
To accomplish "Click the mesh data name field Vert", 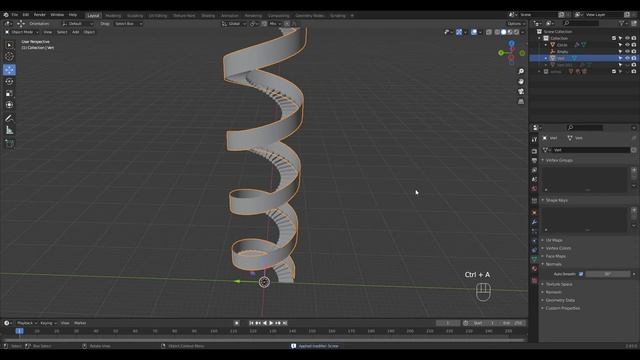I will coord(591,150).
